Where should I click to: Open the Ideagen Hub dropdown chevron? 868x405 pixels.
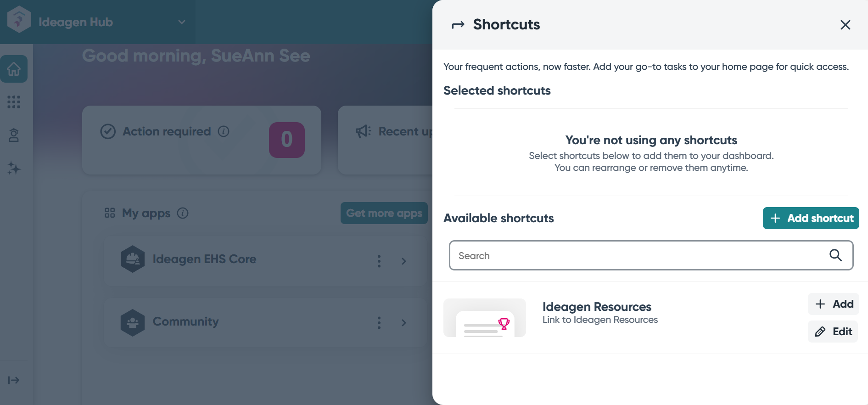[x=182, y=22]
